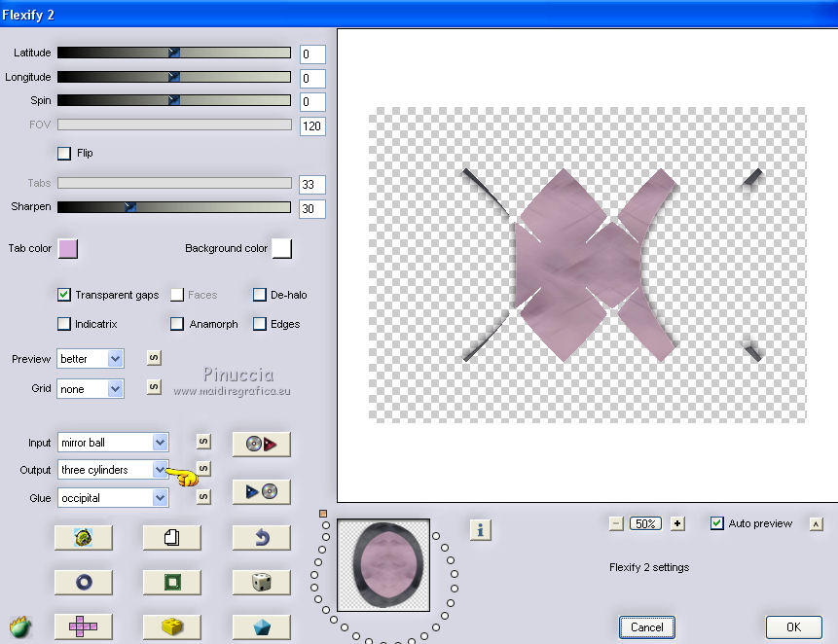Open the pink Tab color swatch
The height and width of the screenshot is (644, 838).
68,248
